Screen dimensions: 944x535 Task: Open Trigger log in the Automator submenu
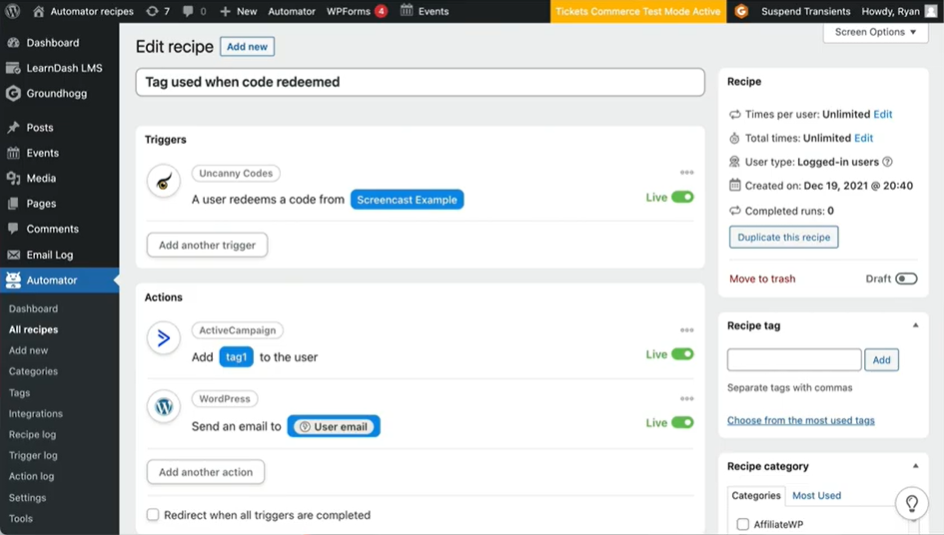coord(33,456)
